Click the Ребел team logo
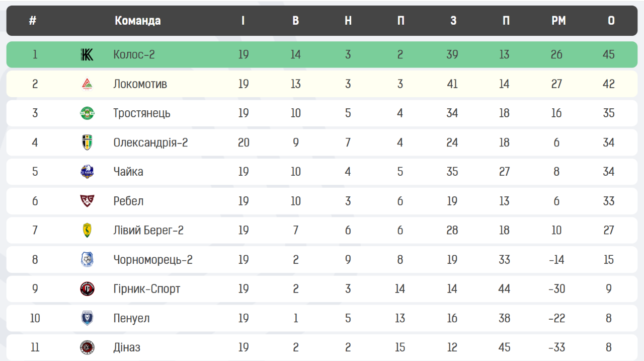This screenshot has width=644, height=361. pyautogui.click(x=87, y=201)
